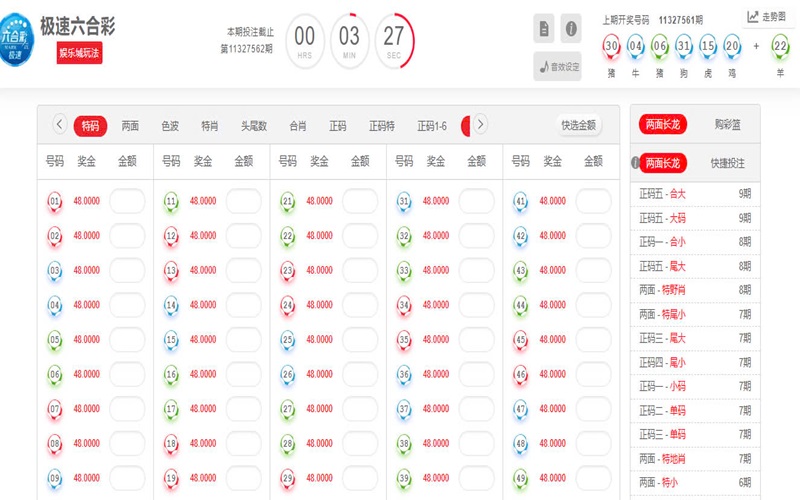
Task: Click 两面 - 特小 row
Action: pyautogui.click(x=695, y=483)
